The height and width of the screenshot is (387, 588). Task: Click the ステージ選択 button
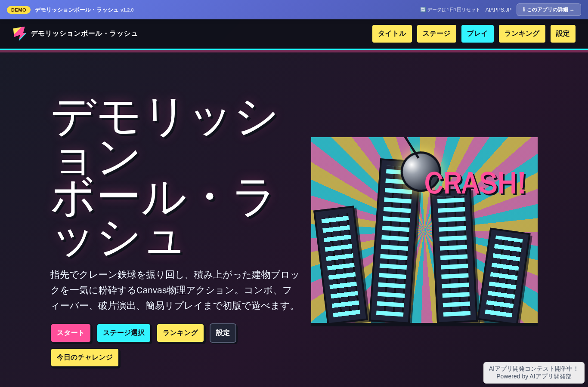pyautogui.click(x=124, y=333)
